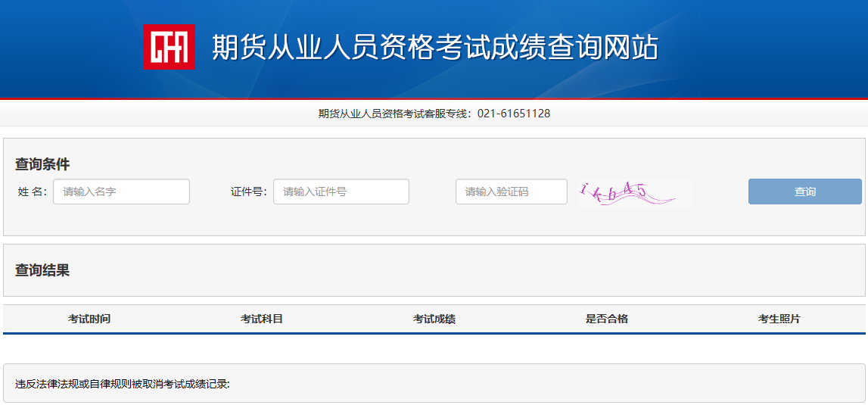Viewport: 868px width, 405px height.
Task: Click the 查询条件 section heading
Action: click(42, 164)
